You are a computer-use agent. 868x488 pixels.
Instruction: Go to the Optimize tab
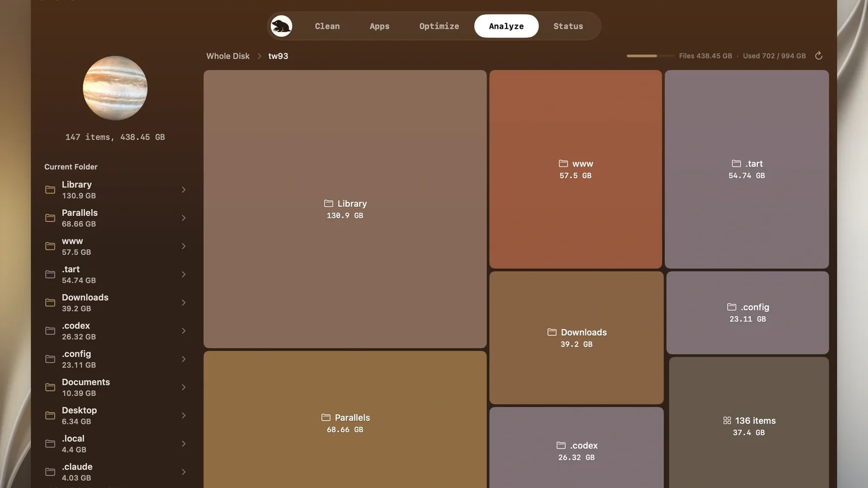click(x=439, y=26)
